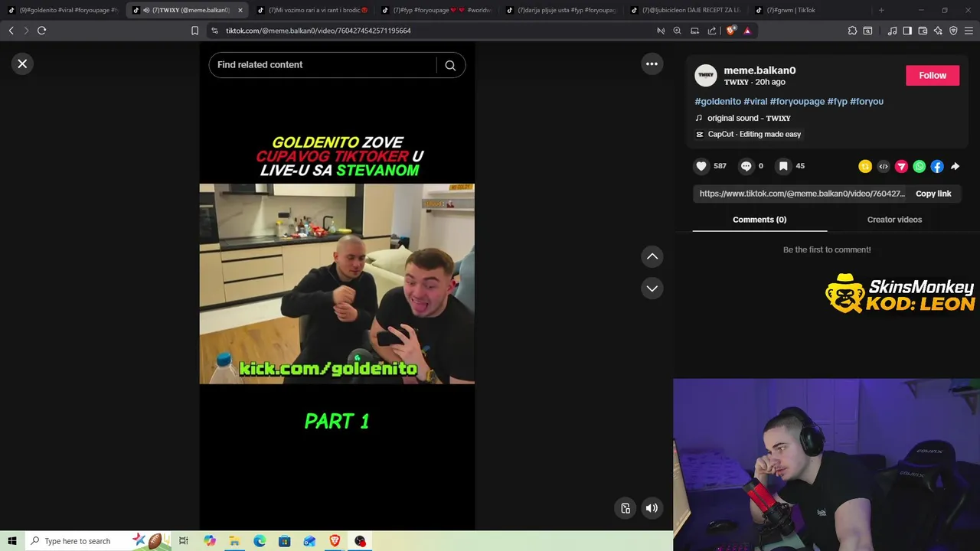This screenshot has width=980, height=551.
Task: Open File Explorer from the taskbar
Action: [x=234, y=541]
